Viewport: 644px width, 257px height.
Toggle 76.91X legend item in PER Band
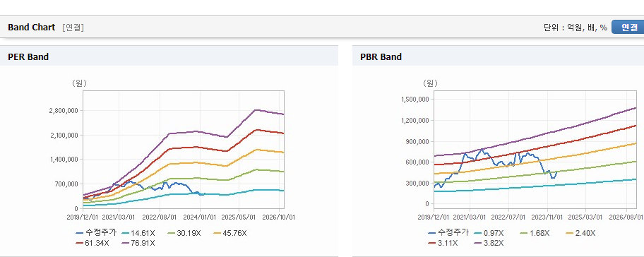(138, 243)
